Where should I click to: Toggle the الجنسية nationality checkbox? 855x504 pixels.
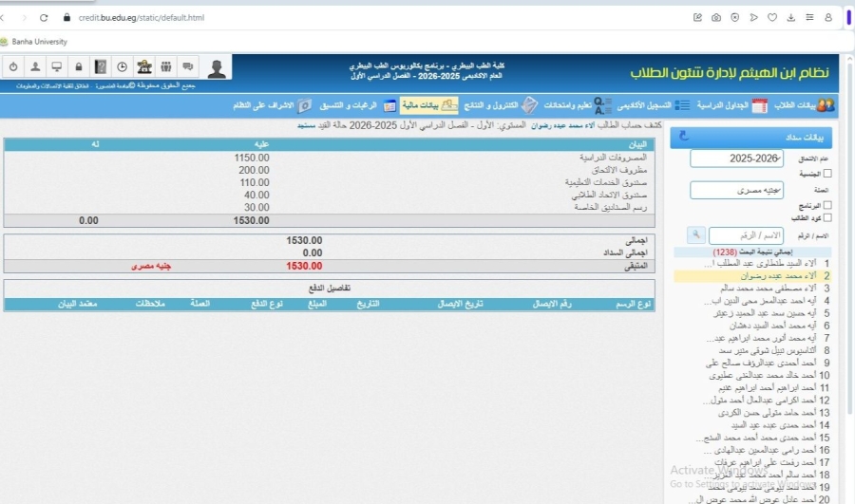tap(827, 174)
